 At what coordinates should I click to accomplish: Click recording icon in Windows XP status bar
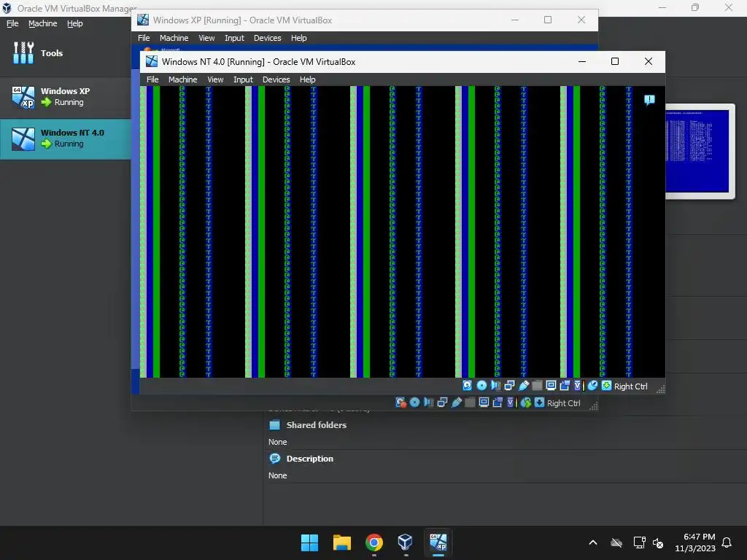[498, 402]
